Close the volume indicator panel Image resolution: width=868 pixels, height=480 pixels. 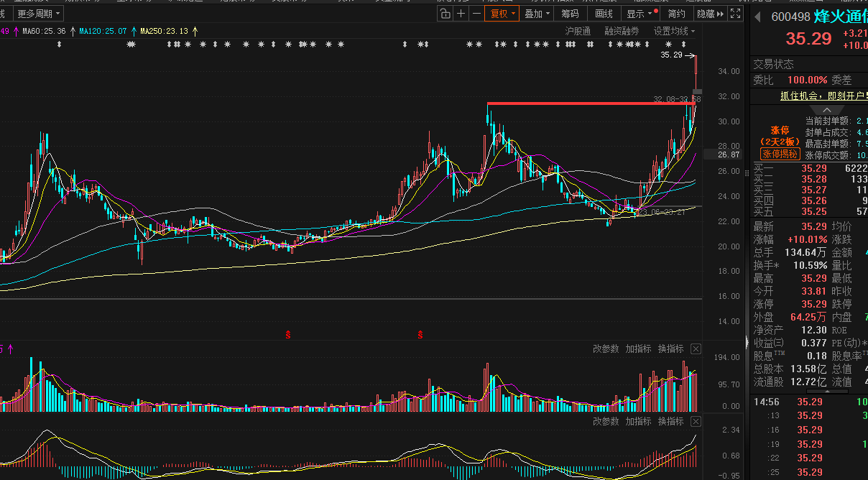pos(696,349)
